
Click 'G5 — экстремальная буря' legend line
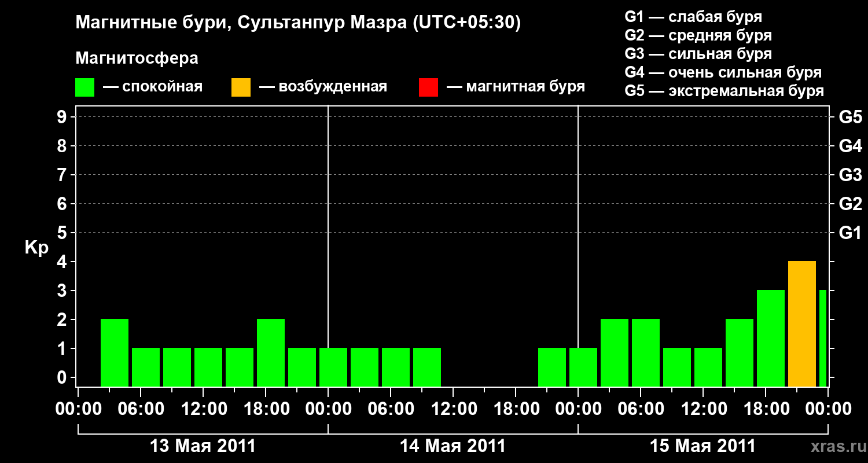724,91
